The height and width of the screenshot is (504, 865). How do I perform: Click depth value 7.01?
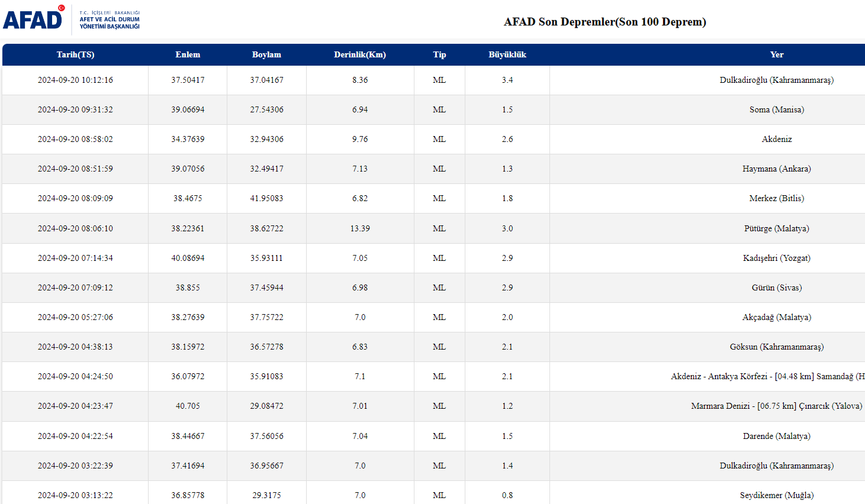click(x=360, y=406)
